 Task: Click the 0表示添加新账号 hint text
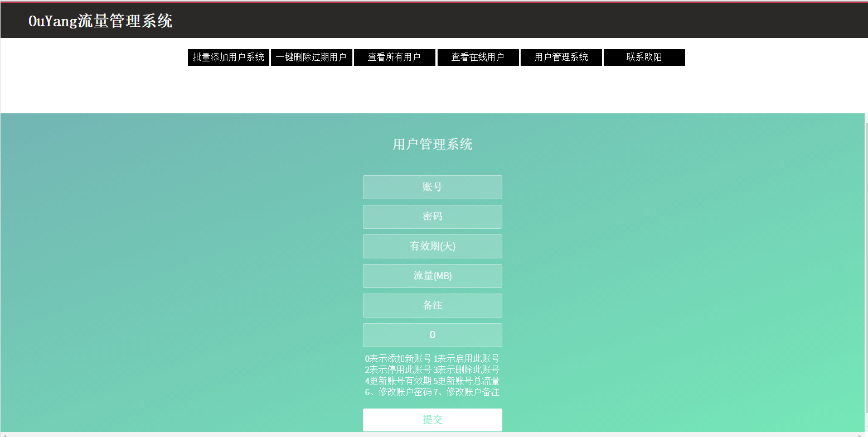(x=398, y=358)
